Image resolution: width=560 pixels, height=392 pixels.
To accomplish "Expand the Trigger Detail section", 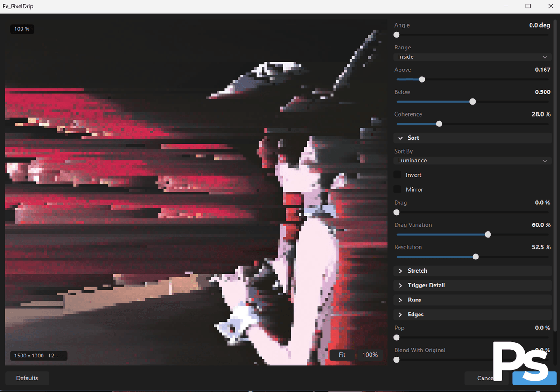I will point(472,285).
